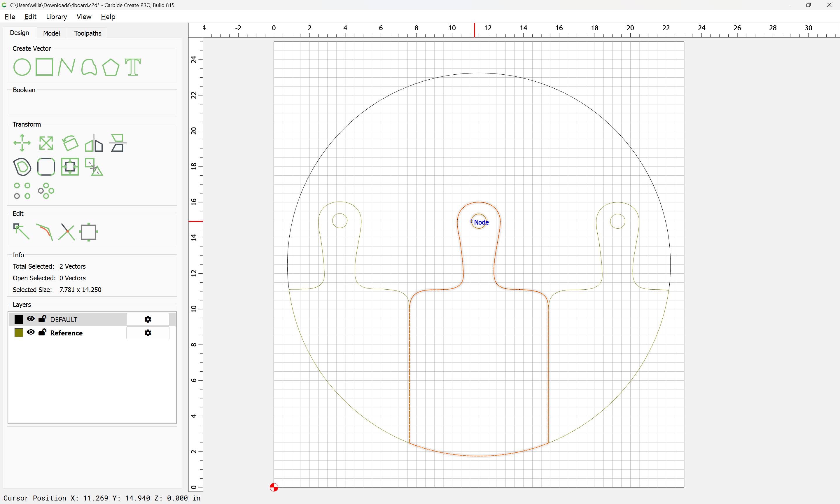Viewport: 840px width, 504px height.
Task: Open the Job Setup square icon
Action: [x=89, y=232]
